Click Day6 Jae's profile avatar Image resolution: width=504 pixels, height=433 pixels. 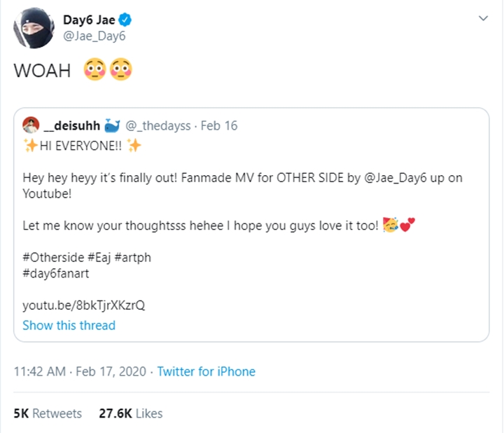29,28
